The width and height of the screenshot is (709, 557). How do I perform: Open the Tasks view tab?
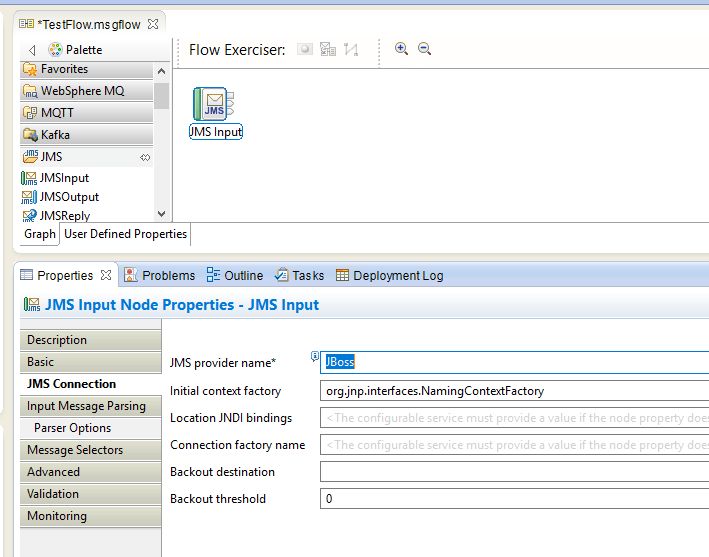pos(299,275)
